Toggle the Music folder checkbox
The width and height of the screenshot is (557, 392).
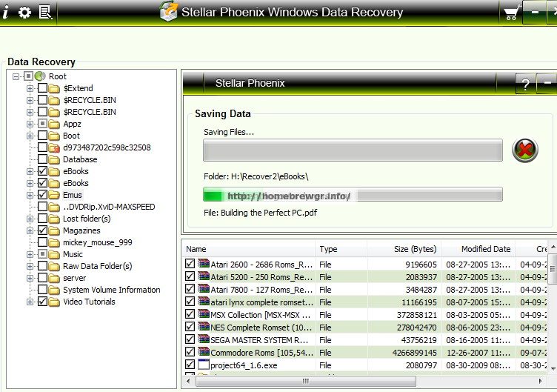pos(43,254)
